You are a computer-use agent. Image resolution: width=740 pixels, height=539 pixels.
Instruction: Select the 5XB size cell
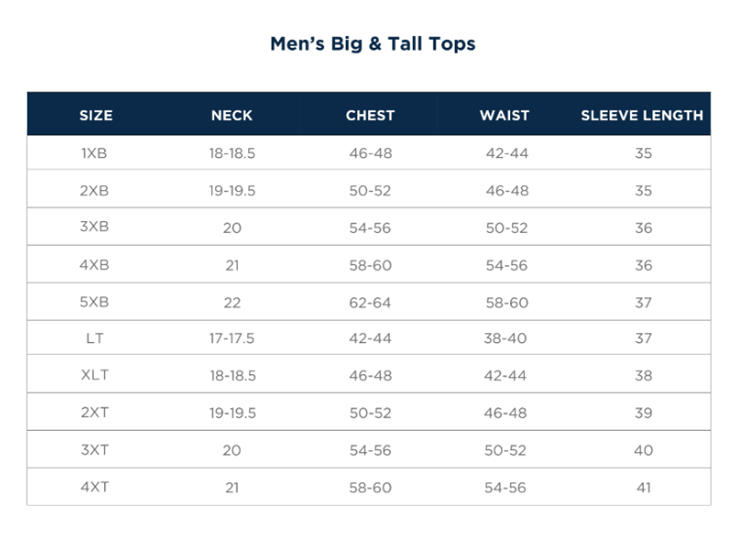click(96, 302)
